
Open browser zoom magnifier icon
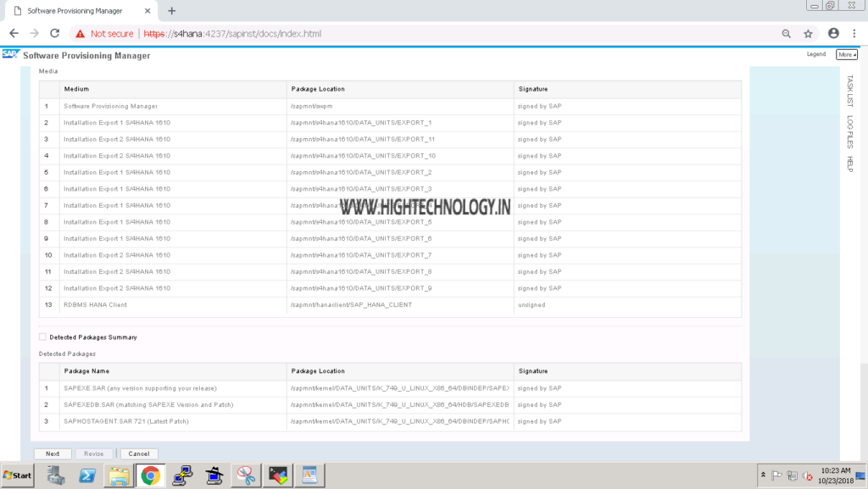786,34
